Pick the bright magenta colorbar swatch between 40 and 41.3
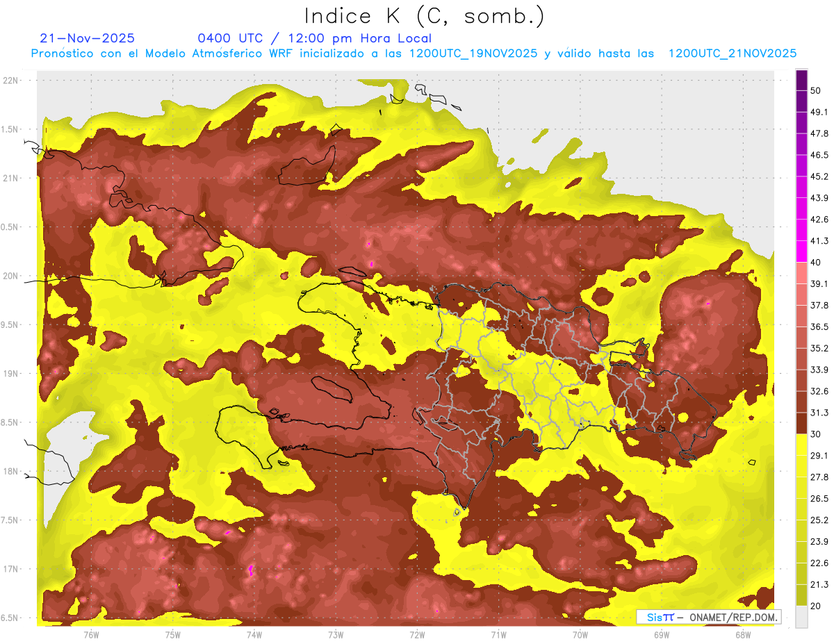 (802, 251)
